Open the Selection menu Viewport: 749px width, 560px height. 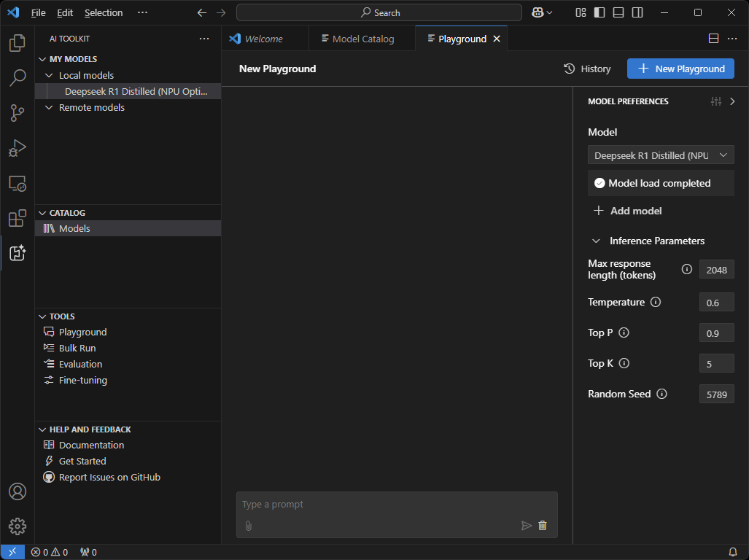pyautogui.click(x=104, y=12)
